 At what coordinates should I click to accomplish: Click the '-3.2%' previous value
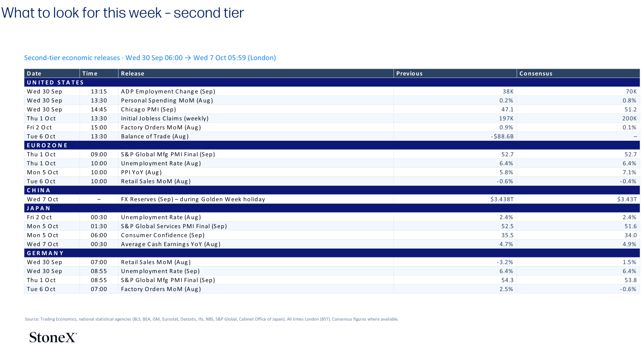(x=505, y=262)
